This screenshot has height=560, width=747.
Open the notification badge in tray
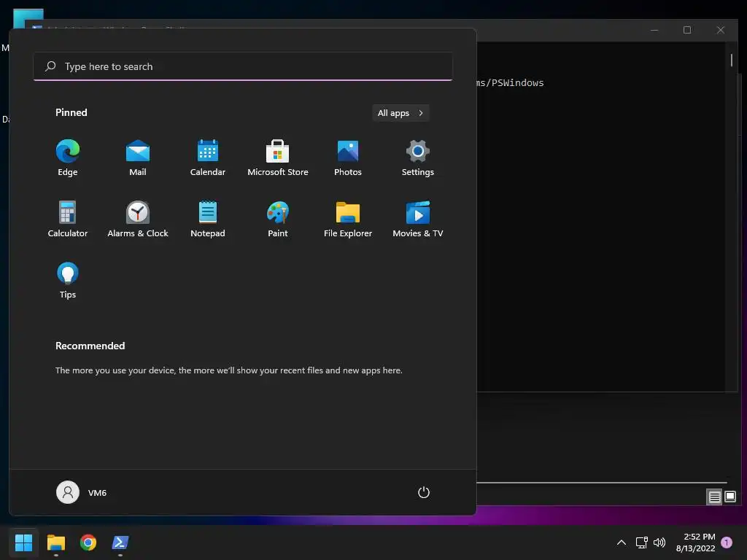pos(727,542)
